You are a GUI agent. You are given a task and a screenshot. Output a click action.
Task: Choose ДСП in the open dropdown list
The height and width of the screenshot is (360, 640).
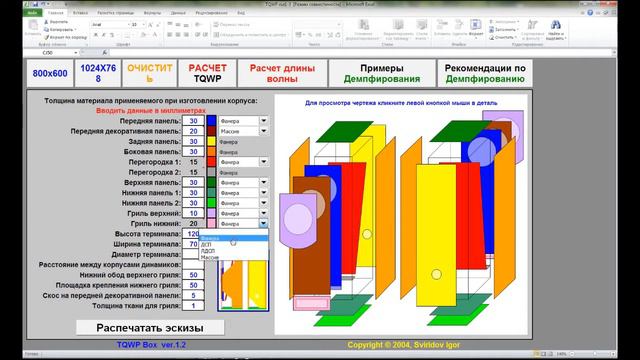tap(233, 244)
